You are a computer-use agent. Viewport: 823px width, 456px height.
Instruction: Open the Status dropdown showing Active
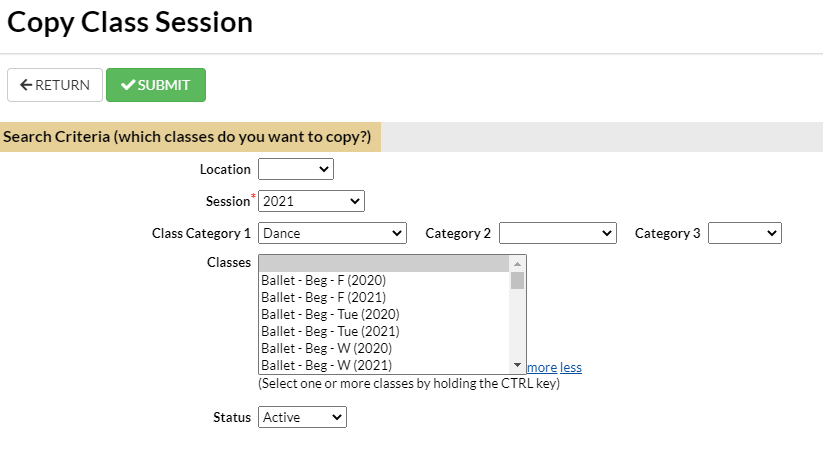pyautogui.click(x=302, y=417)
